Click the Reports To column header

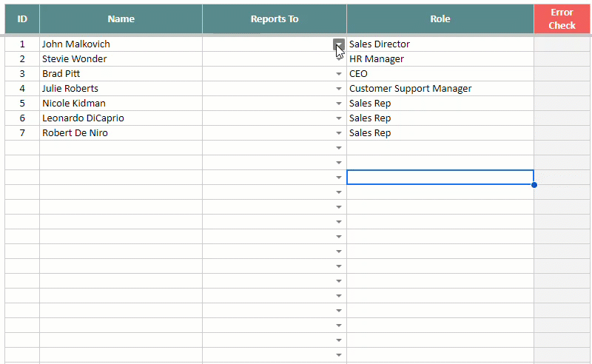[x=275, y=19]
